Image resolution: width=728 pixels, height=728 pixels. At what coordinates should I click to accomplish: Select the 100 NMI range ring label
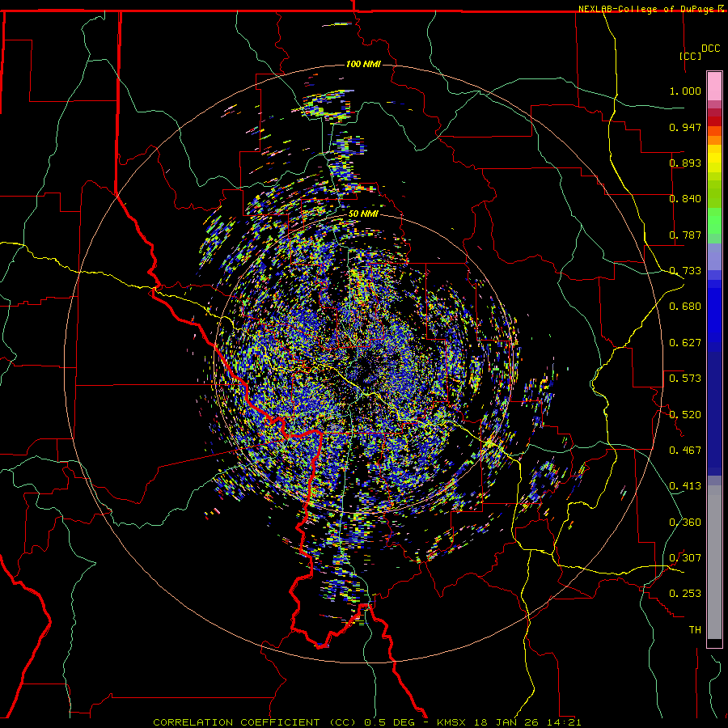click(363, 64)
